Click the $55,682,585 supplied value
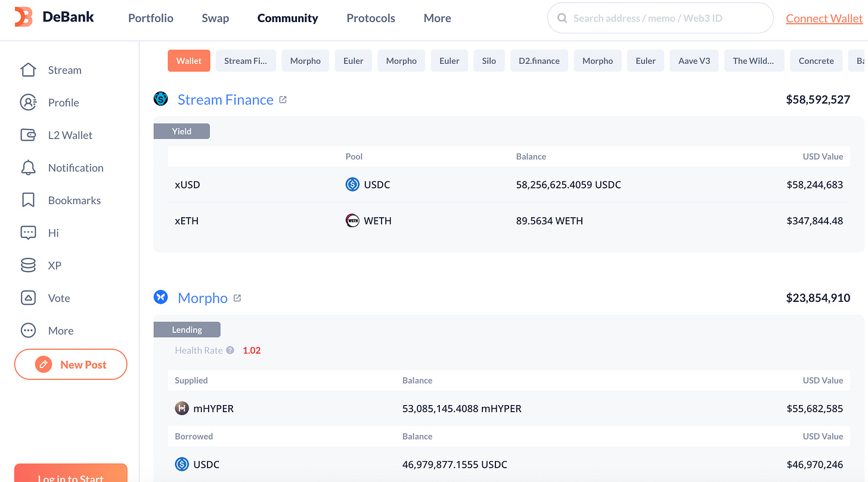The height and width of the screenshot is (482, 868). pyautogui.click(x=815, y=409)
